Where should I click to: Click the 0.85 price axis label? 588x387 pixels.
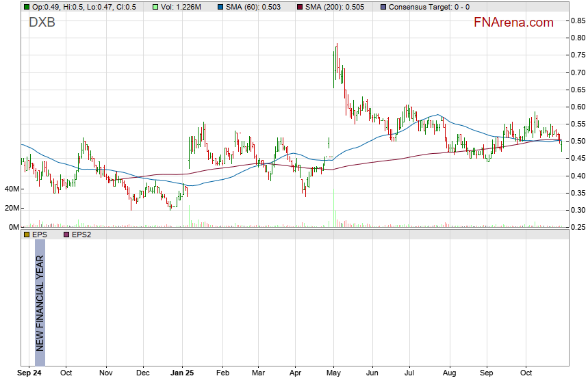[x=577, y=21]
